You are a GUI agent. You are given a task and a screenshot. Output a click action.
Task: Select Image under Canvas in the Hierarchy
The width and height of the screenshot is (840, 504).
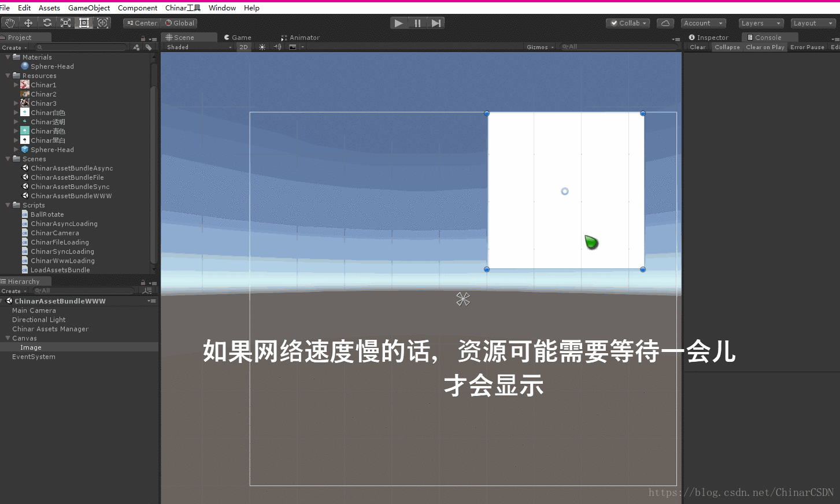pos(31,347)
